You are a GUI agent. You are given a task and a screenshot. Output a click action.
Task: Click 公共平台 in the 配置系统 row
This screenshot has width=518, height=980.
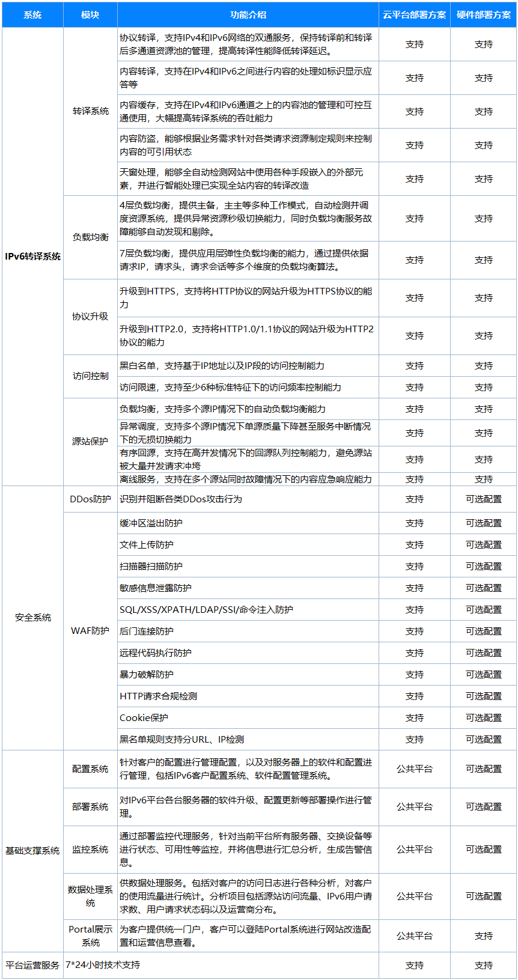(x=415, y=769)
